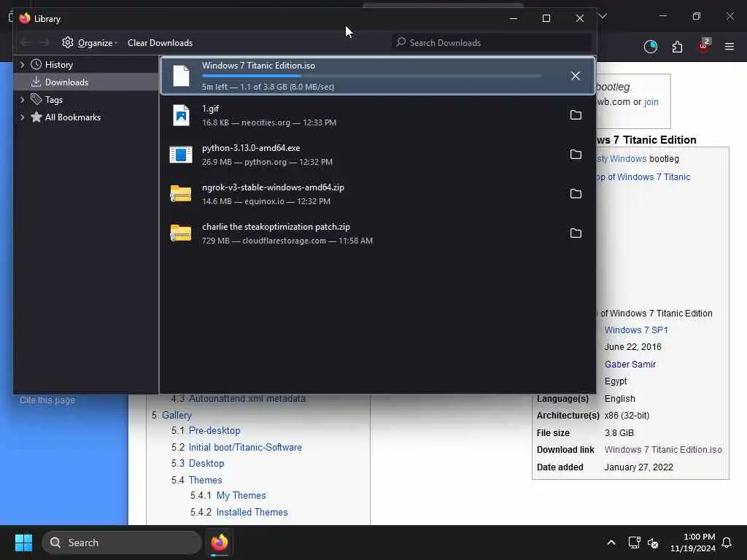Expand the All Bookmarks tree item

(22, 117)
